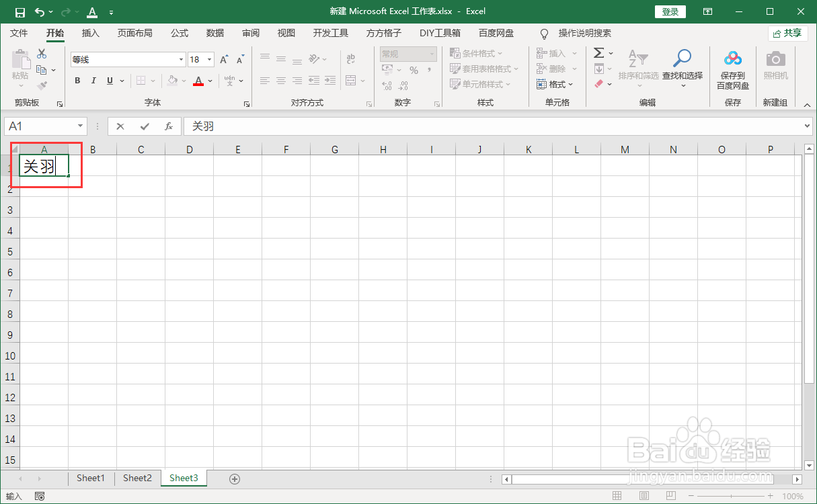Screen dimensions: 817x504
Task: Add a new sheet with plus icon
Action: point(235,479)
